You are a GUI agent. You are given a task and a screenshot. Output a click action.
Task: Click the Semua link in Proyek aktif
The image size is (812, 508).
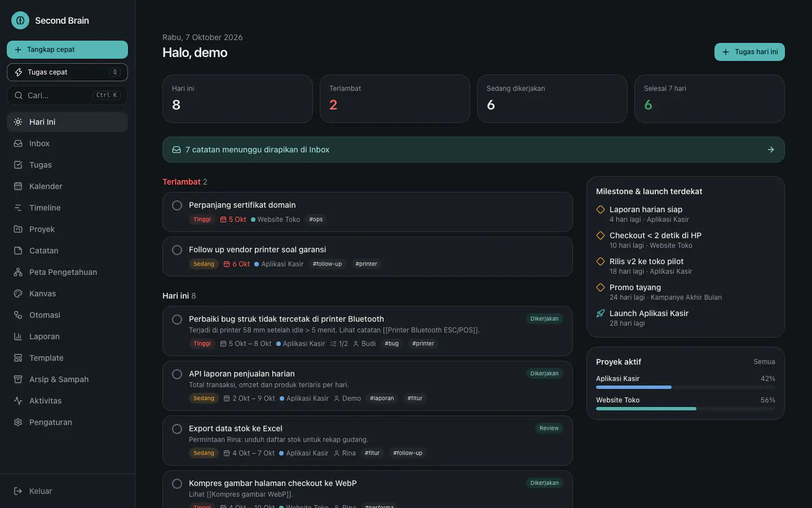764,362
